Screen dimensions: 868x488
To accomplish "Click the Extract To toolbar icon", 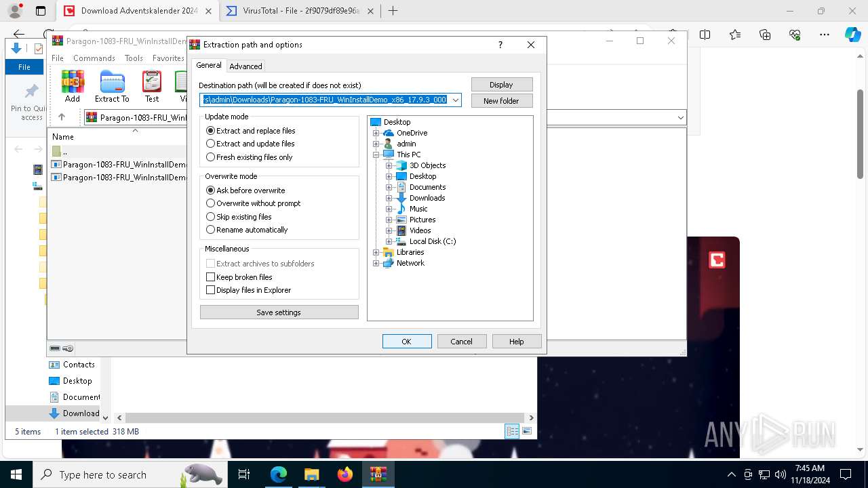I will 112,86.
